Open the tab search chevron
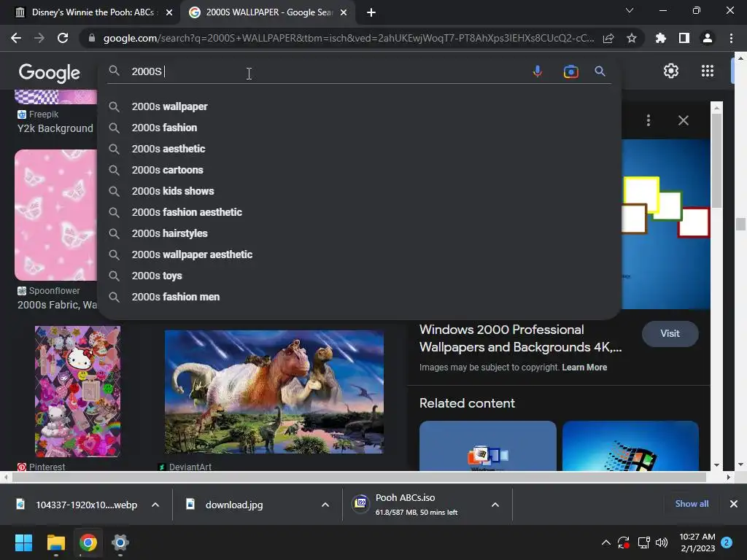 point(630,10)
